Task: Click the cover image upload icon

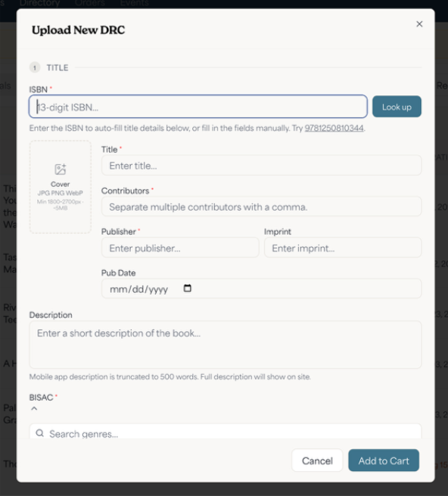Action: click(x=60, y=169)
